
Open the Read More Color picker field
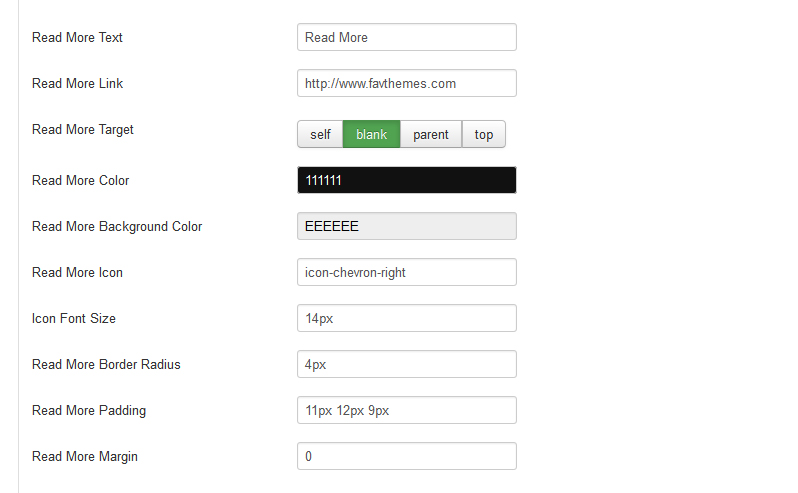click(407, 180)
